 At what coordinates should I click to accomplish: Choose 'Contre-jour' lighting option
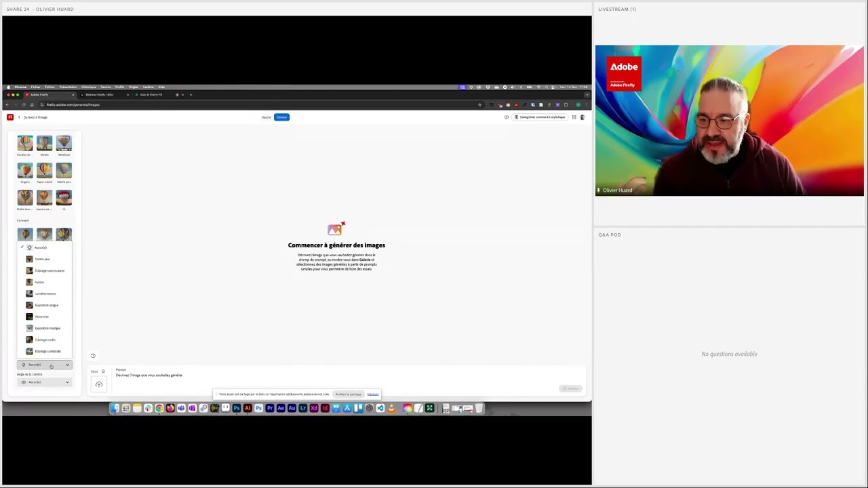coord(44,259)
